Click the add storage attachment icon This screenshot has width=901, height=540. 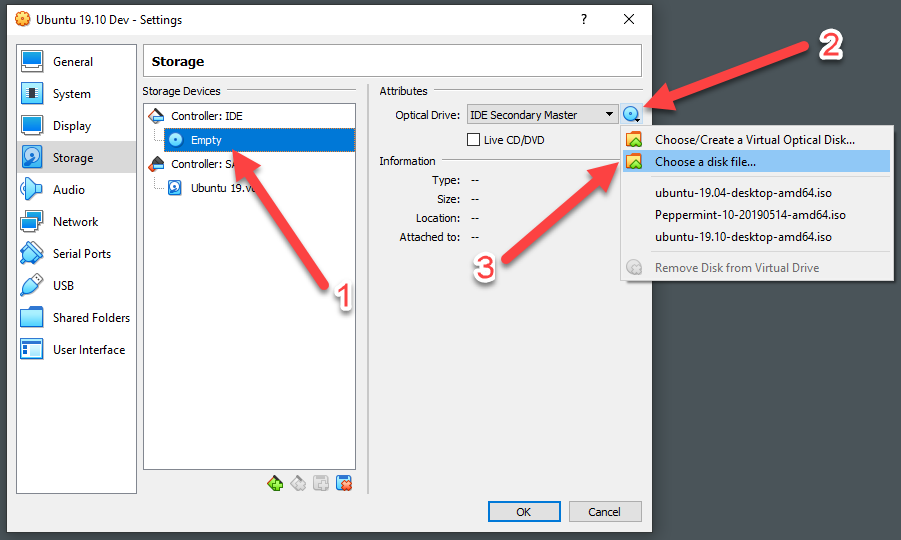click(321, 484)
